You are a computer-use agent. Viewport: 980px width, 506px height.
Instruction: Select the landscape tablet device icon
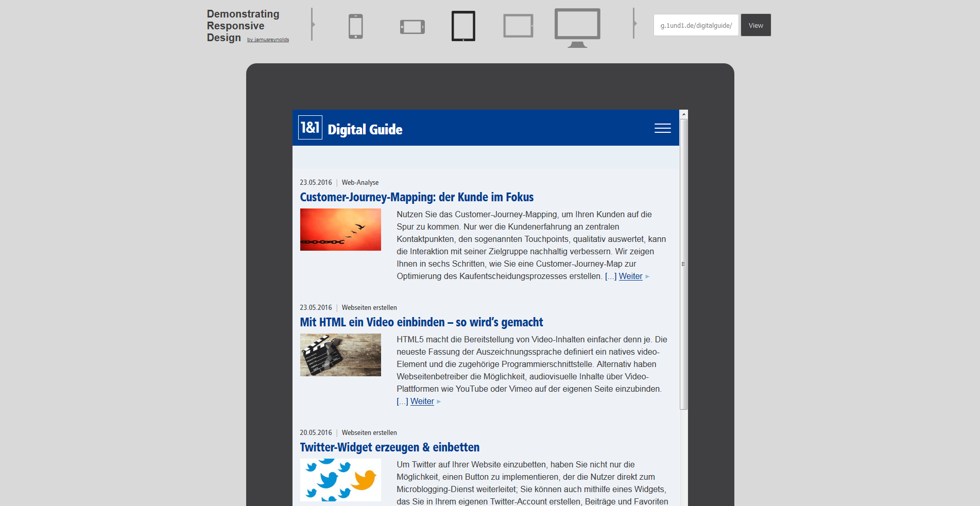[x=518, y=26]
